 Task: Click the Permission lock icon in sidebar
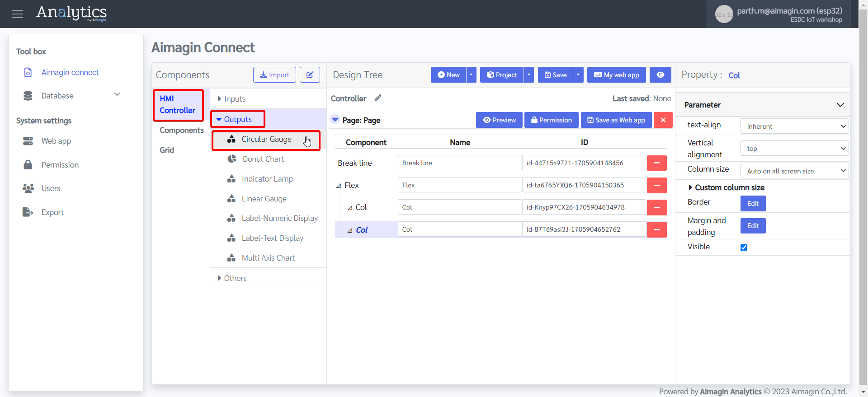[x=28, y=165]
